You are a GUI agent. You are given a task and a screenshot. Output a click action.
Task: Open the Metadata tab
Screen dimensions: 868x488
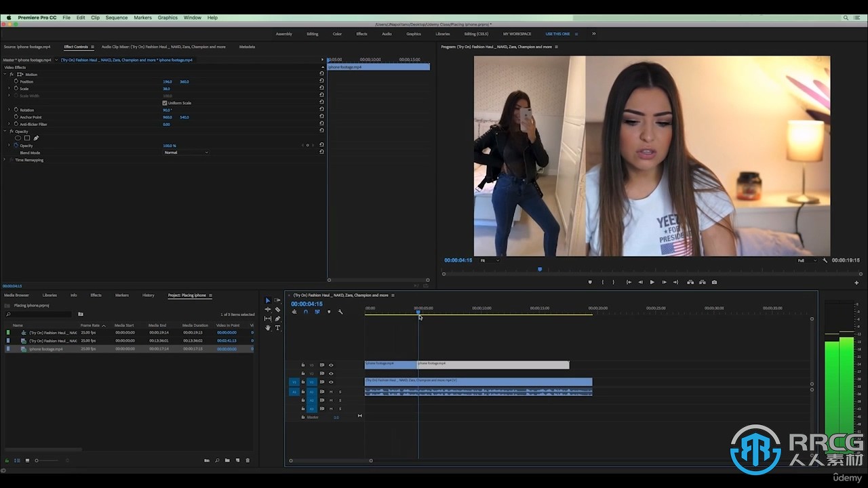247,47
